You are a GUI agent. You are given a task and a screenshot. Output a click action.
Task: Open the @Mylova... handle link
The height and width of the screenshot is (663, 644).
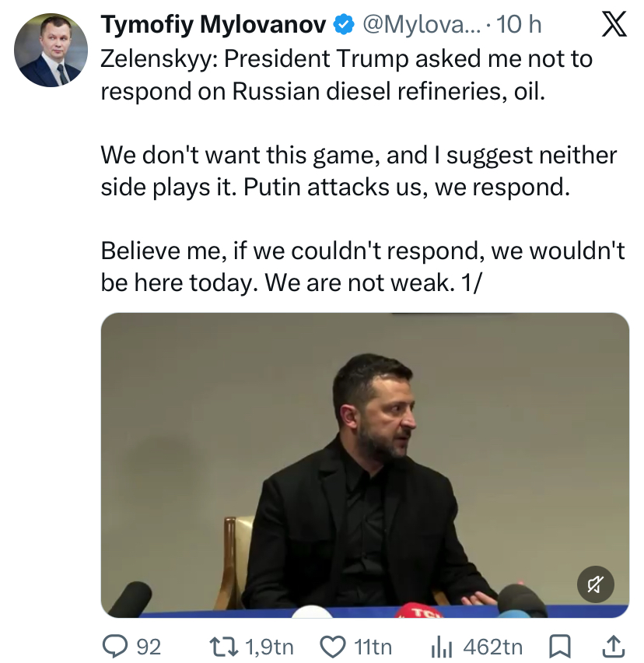pyautogui.click(x=422, y=24)
